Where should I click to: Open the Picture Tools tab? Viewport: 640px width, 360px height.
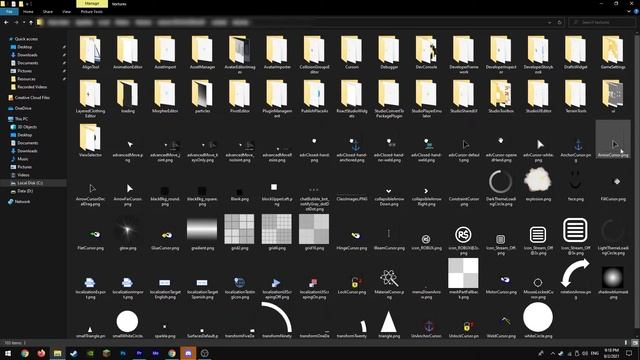pos(92,11)
